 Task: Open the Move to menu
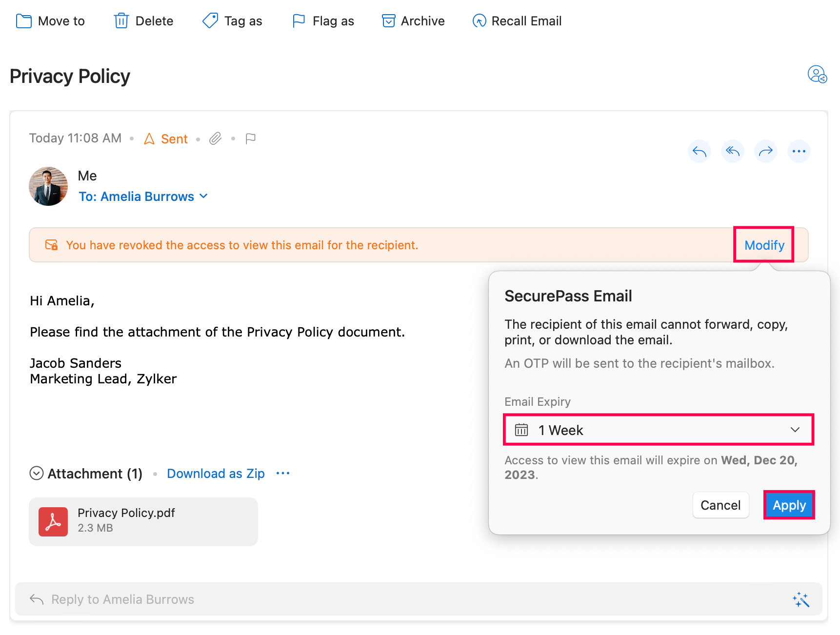tap(51, 21)
